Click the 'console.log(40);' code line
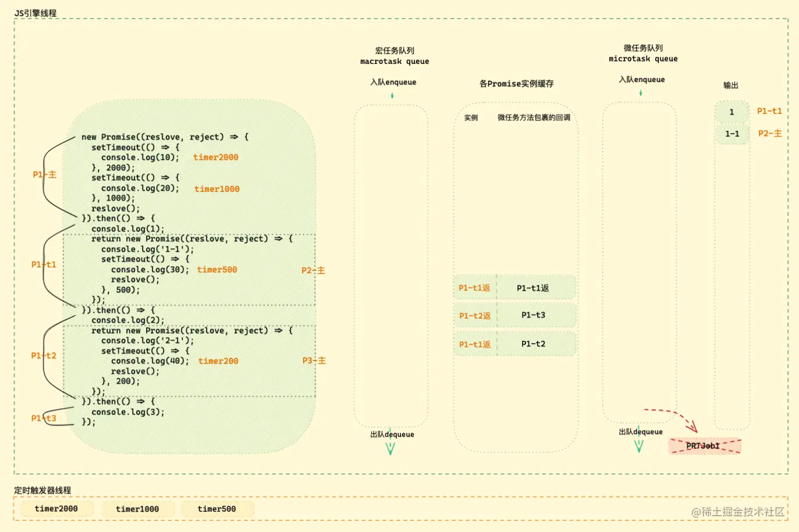The image size is (799, 532). [x=150, y=361]
